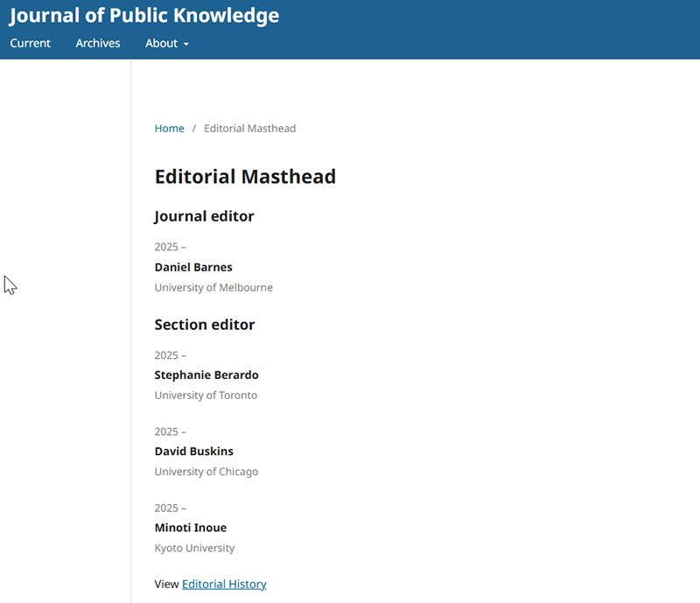Click the caret arrow beside About
Viewport: 700px width, 603px height.
pos(186,45)
